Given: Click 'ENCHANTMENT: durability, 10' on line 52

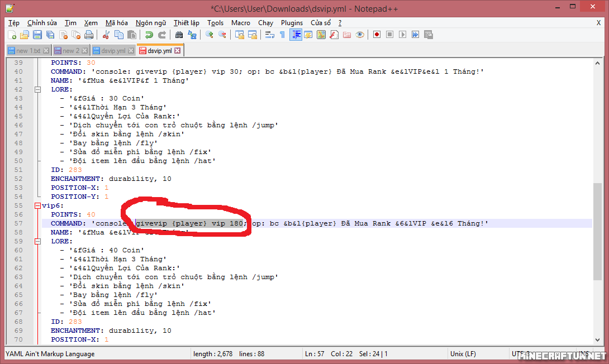Looking at the screenshot, I should pos(111,179).
